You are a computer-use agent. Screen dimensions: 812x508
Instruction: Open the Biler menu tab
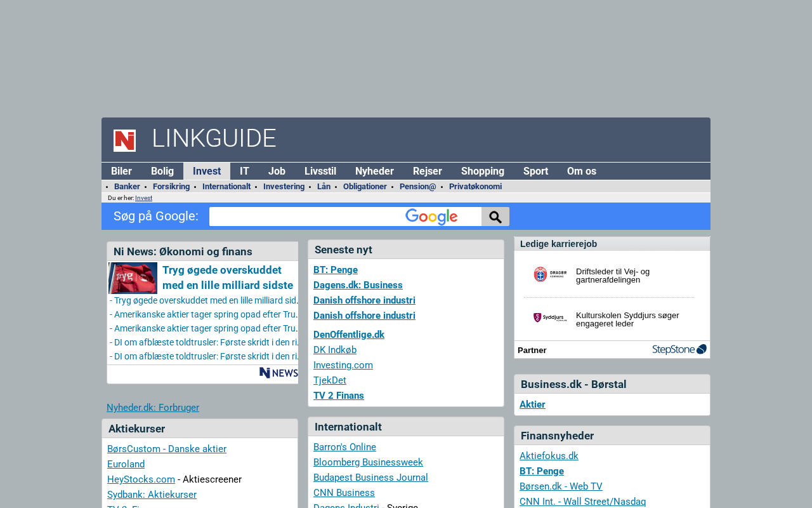tap(122, 171)
